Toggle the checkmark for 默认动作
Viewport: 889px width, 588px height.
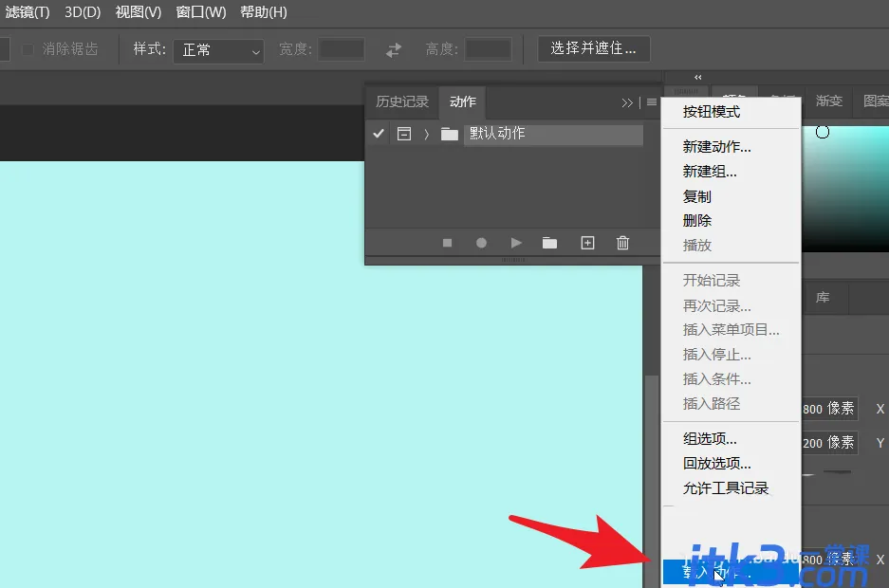379,134
